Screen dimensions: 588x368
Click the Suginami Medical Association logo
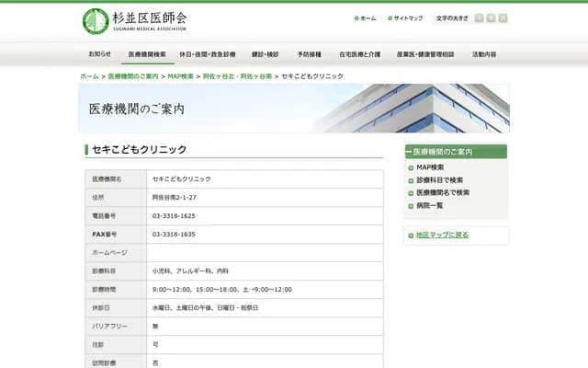134,21
